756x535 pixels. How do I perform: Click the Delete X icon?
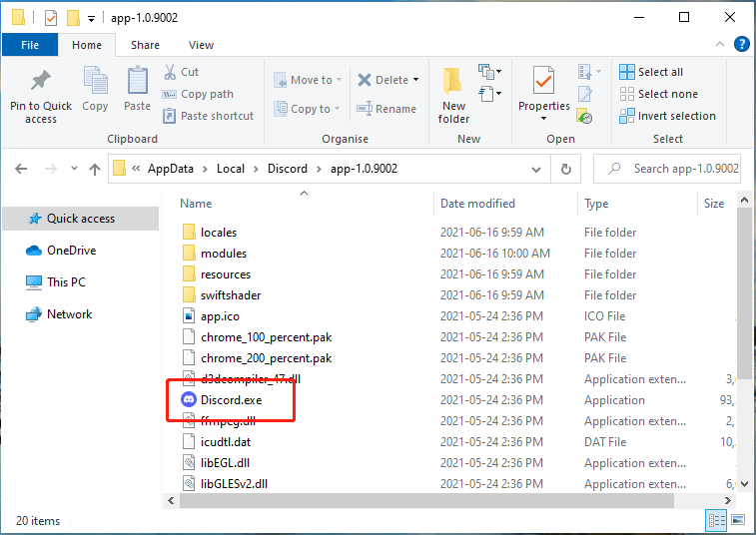tap(365, 80)
